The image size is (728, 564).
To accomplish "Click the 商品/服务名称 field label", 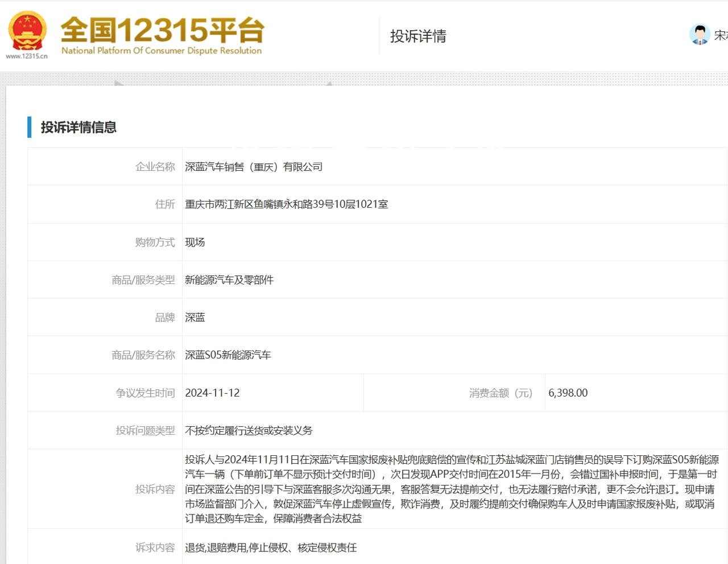I will point(143,355).
